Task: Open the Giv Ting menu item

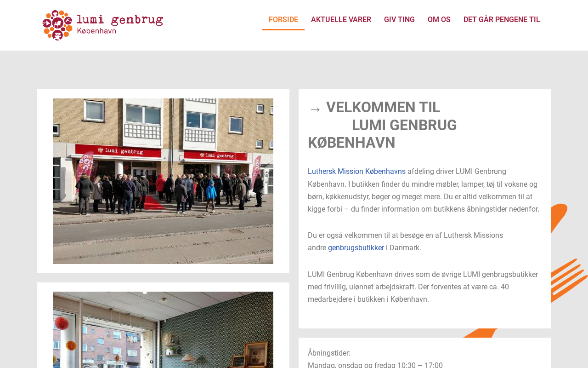Action: pos(399,20)
